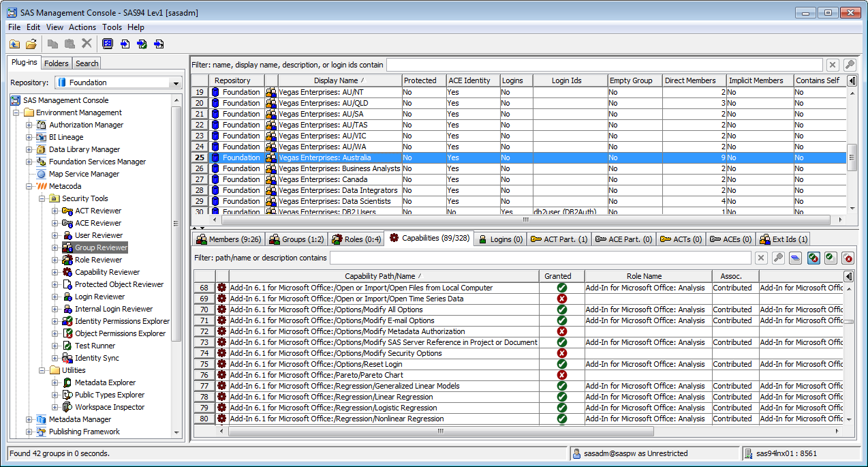
Task: Toggle show only denied capabilities filter
Action: (848, 258)
